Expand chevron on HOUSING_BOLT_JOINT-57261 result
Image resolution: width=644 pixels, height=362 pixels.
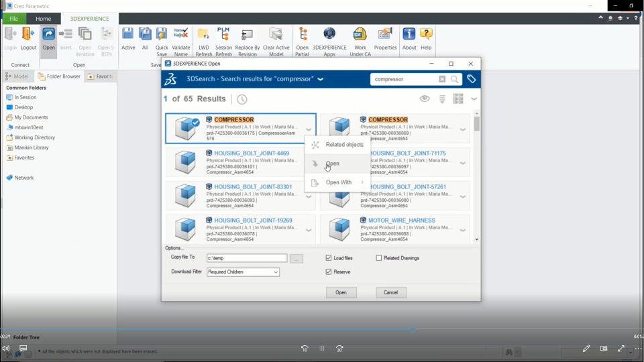tap(463, 196)
